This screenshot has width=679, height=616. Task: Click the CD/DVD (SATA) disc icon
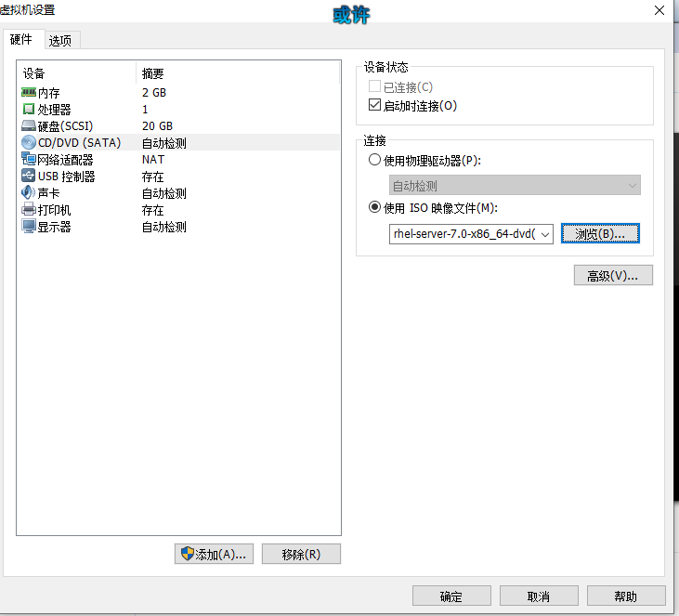(x=29, y=142)
